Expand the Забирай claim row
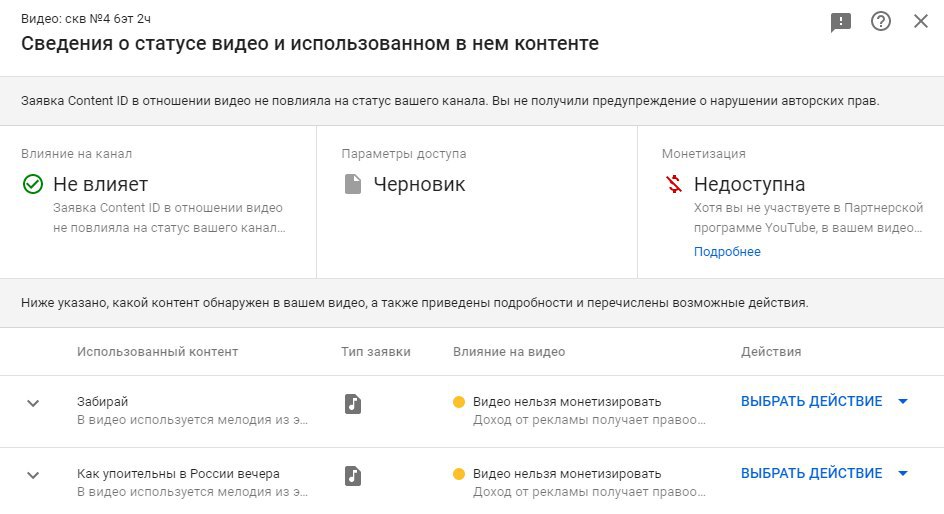 pyautogui.click(x=33, y=403)
